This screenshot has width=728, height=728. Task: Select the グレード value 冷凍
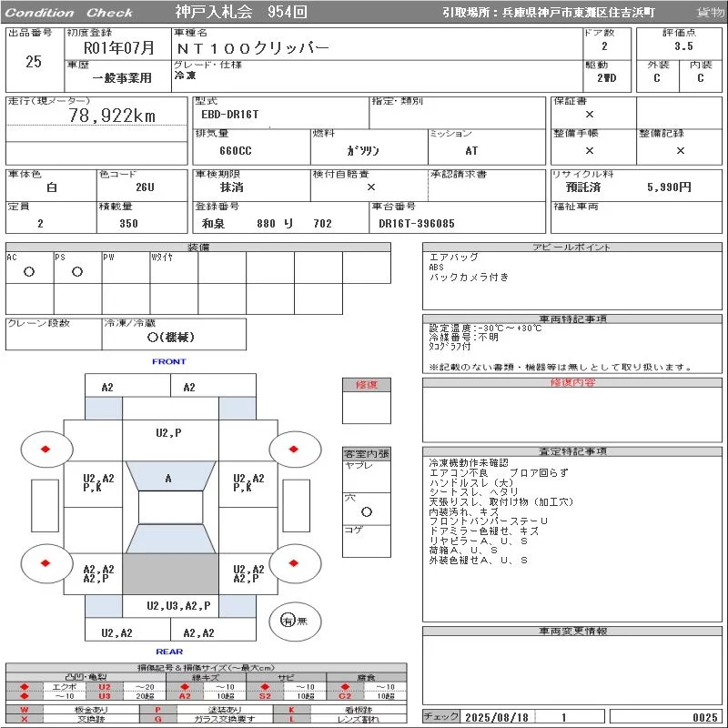point(186,75)
